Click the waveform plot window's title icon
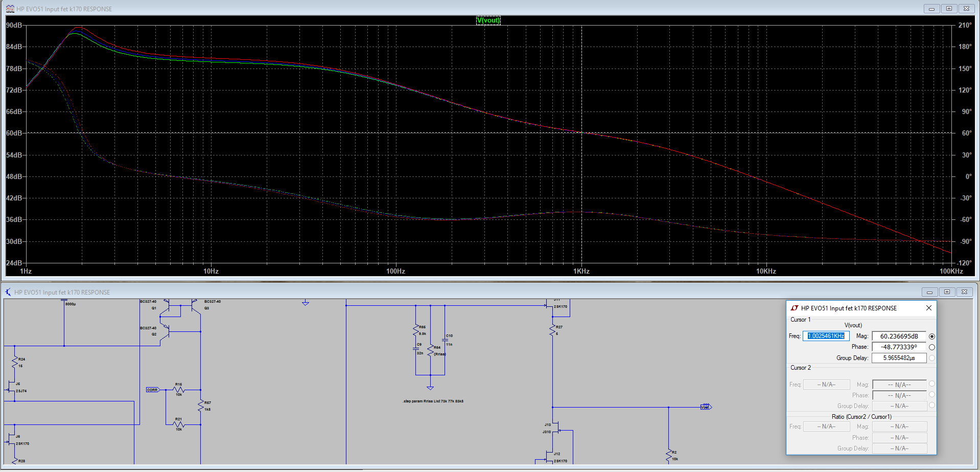The image size is (980, 472). pos(10,9)
